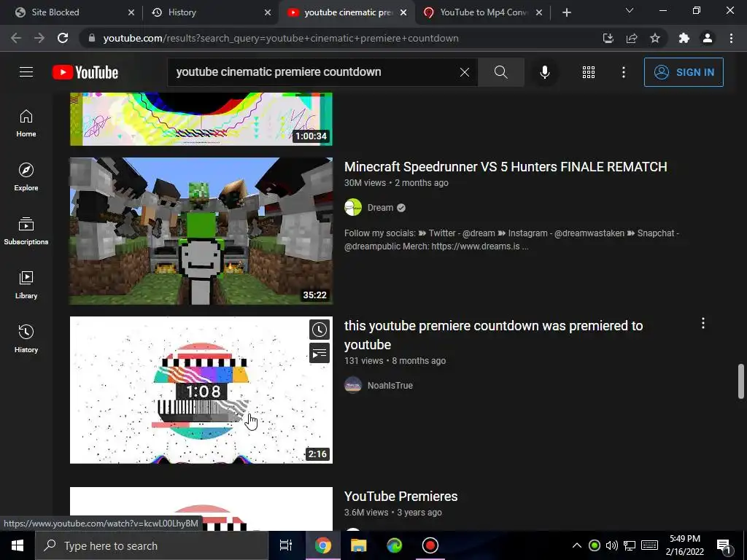
Task: Expand the tab search chevron
Action: 630,10
